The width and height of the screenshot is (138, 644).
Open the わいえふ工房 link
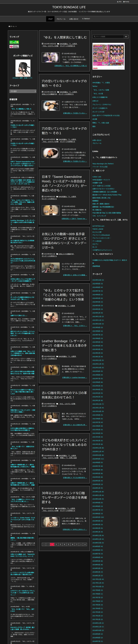(x=97, y=232)
